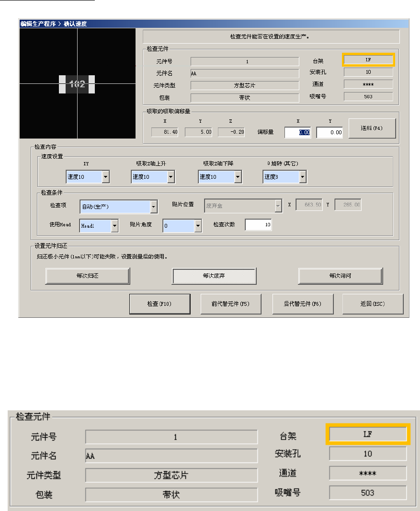Select the 每次归还 option
Image resolution: width=420 pixels, height=511 pixels.
[x=88, y=276]
